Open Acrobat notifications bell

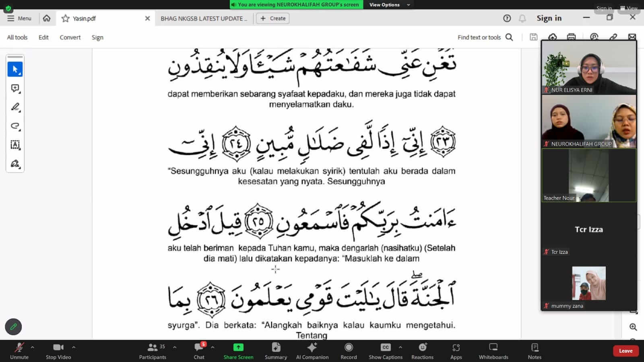(522, 18)
